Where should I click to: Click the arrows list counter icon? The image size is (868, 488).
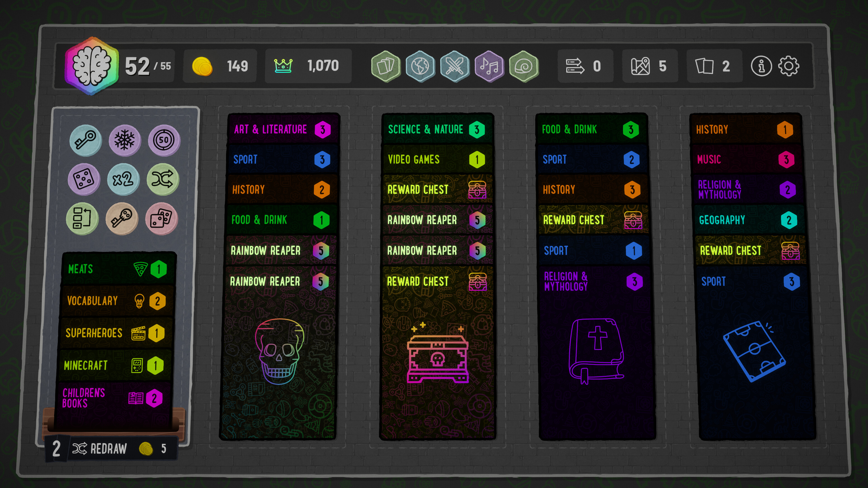click(x=575, y=66)
